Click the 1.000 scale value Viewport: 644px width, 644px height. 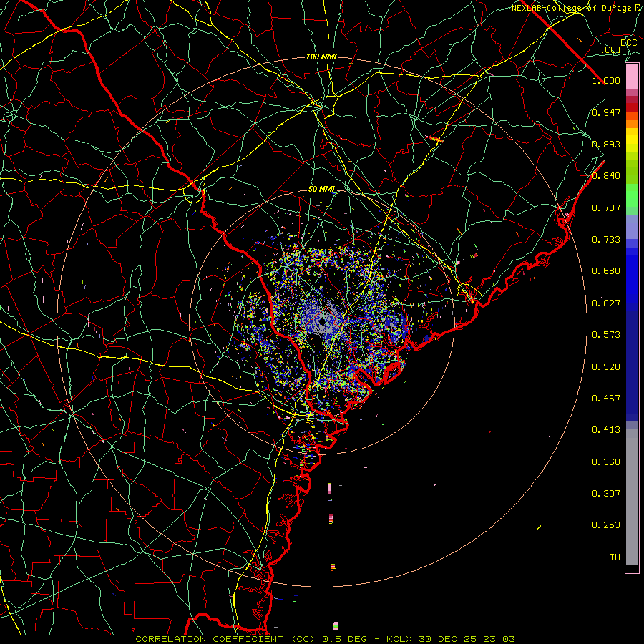[606, 80]
